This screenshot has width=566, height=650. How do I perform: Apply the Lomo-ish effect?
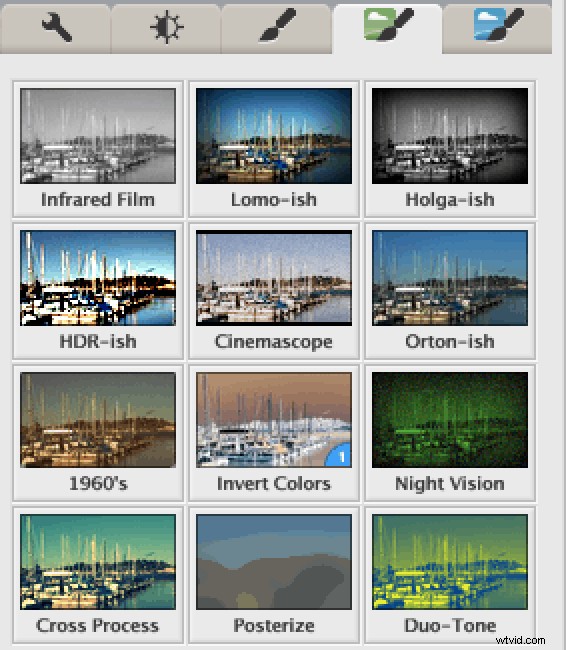[x=274, y=149]
